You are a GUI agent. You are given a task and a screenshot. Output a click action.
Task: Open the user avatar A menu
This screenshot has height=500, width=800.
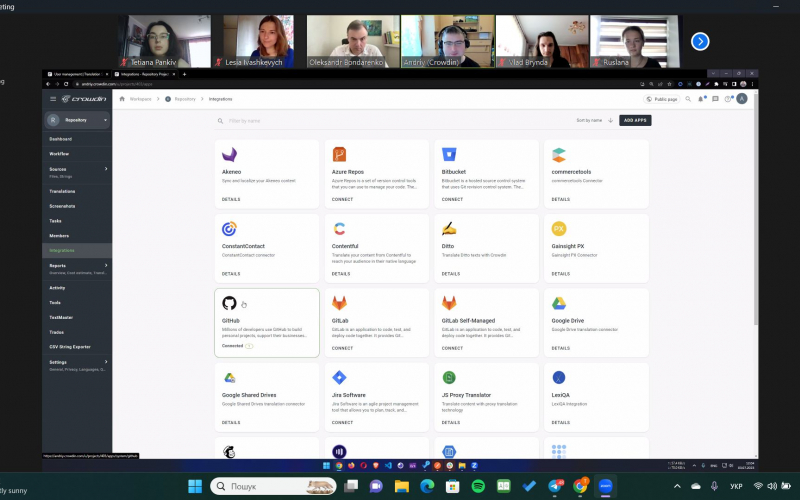(x=742, y=99)
